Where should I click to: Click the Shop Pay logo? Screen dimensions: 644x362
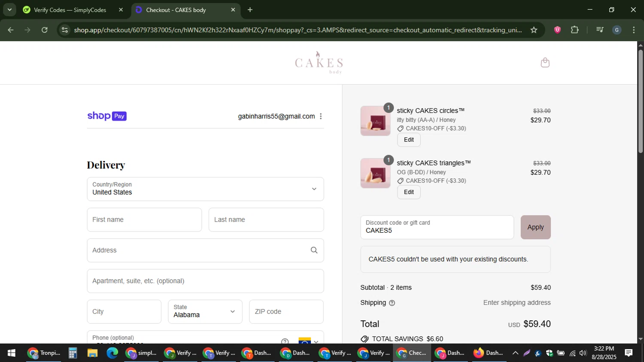pyautogui.click(x=107, y=116)
